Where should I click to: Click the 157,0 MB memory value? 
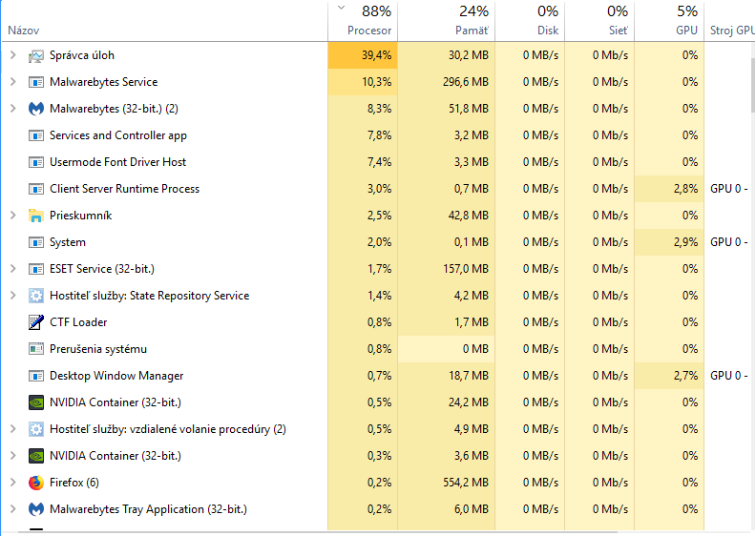pos(466,269)
